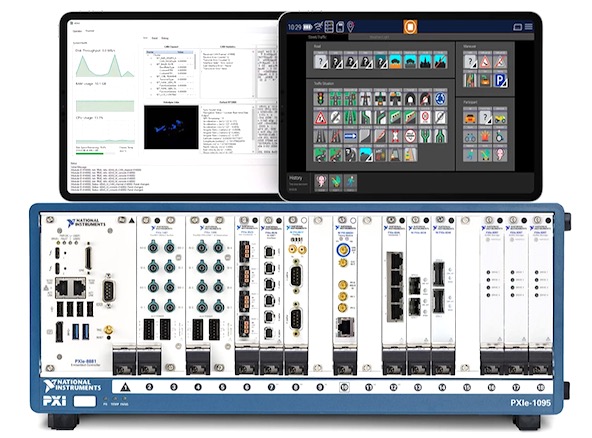Tap the stacked list icon left of SD card
Viewport: 592px width, 438px height.
330,27
